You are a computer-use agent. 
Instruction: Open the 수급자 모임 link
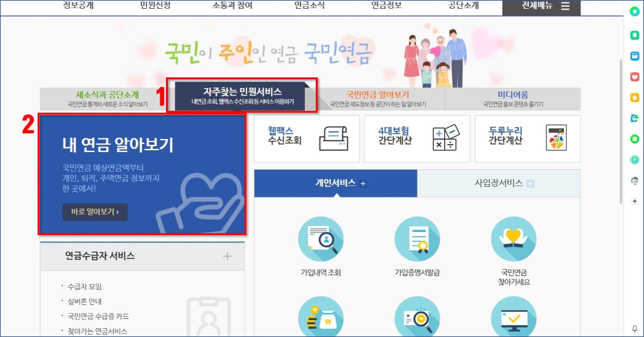[x=85, y=287]
